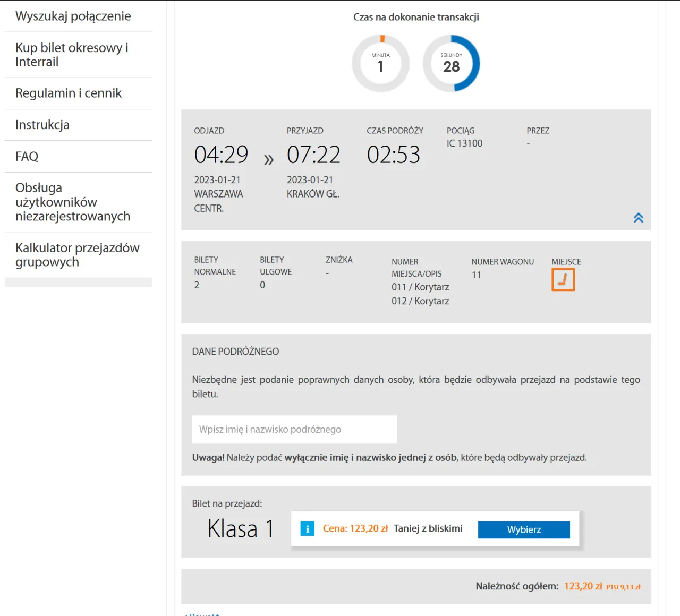680x616 pixels.
Task: Focus the traveler name input field
Action: pyautogui.click(x=294, y=430)
